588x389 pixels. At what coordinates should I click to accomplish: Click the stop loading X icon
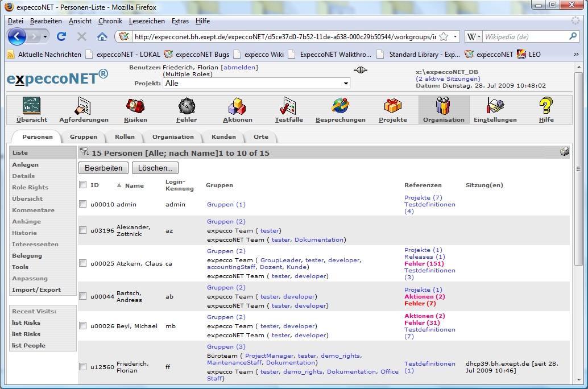click(81, 36)
